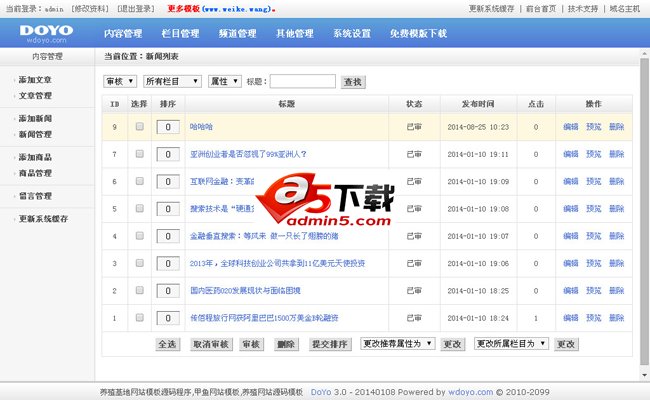Click 预览 for the 哈哈哈 row
Image resolution: width=650 pixels, height=400 pixels.
594,127
